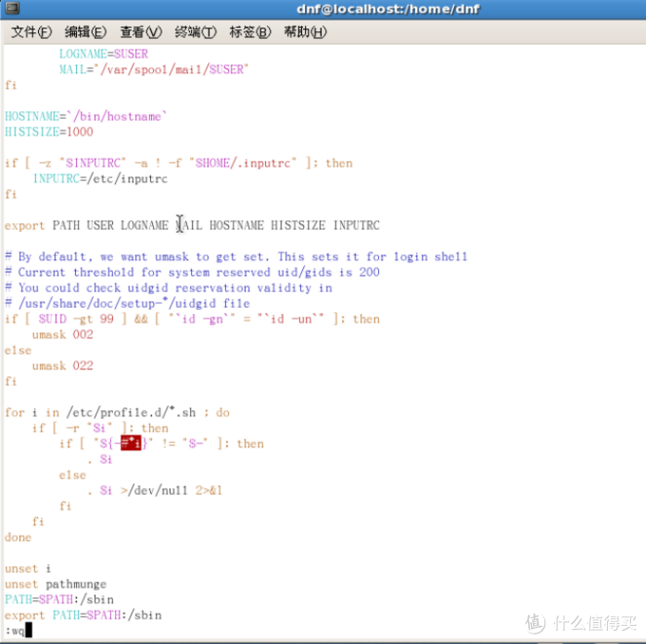This screenshot has width=646, height=644.
Task: Click the 'export PATH=$PATH:/sbin' line
Action: pyautogui.click(x=84, y=616)
